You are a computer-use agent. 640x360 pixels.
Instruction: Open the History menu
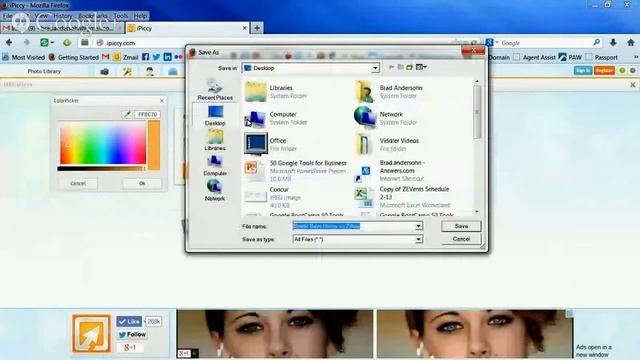click(63, 16)
